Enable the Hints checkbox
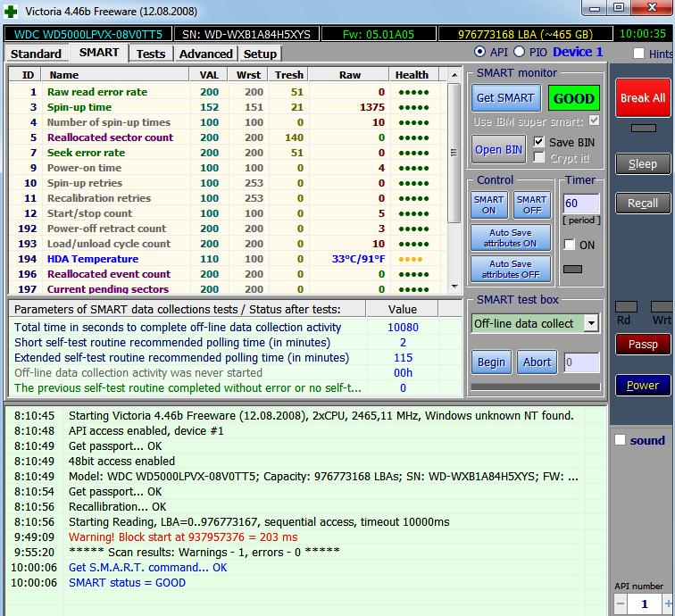 click(x=639, y=54)
